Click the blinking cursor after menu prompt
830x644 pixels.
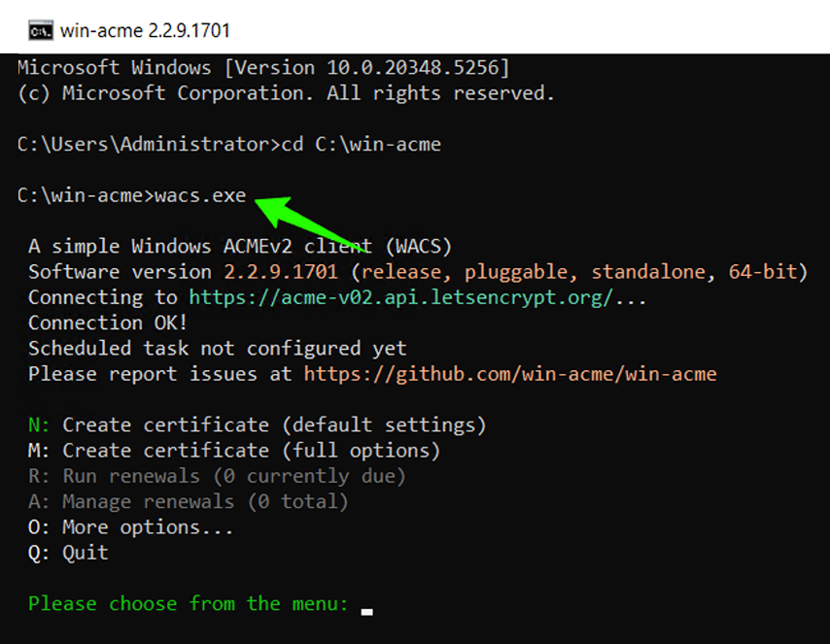point(366,612)
